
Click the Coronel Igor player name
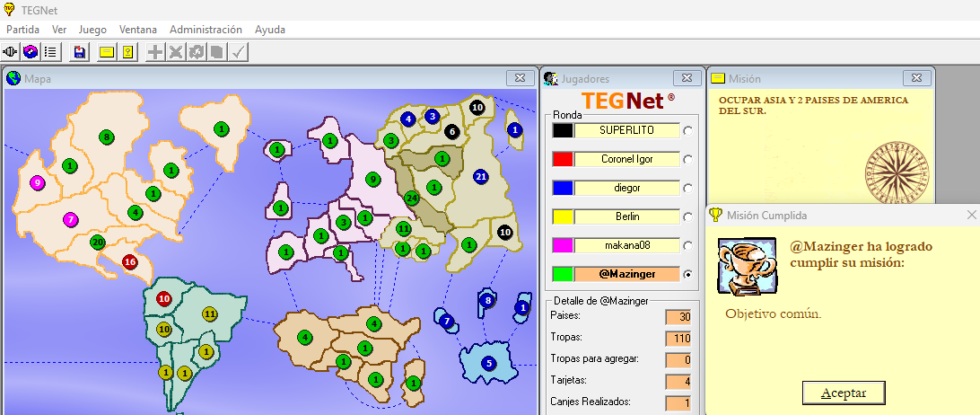pos(626,159)
